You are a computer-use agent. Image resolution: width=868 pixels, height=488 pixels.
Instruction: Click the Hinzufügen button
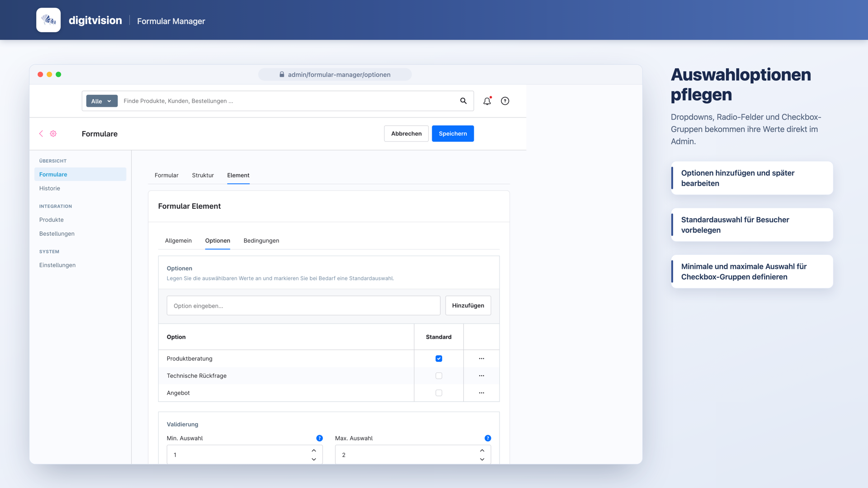(468, 305)
